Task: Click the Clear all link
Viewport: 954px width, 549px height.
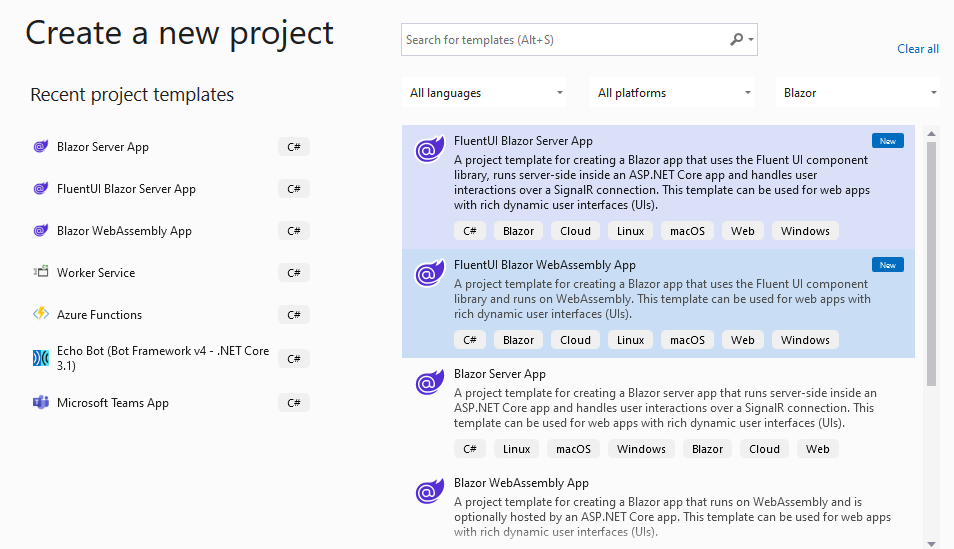Action: (917, 49)
